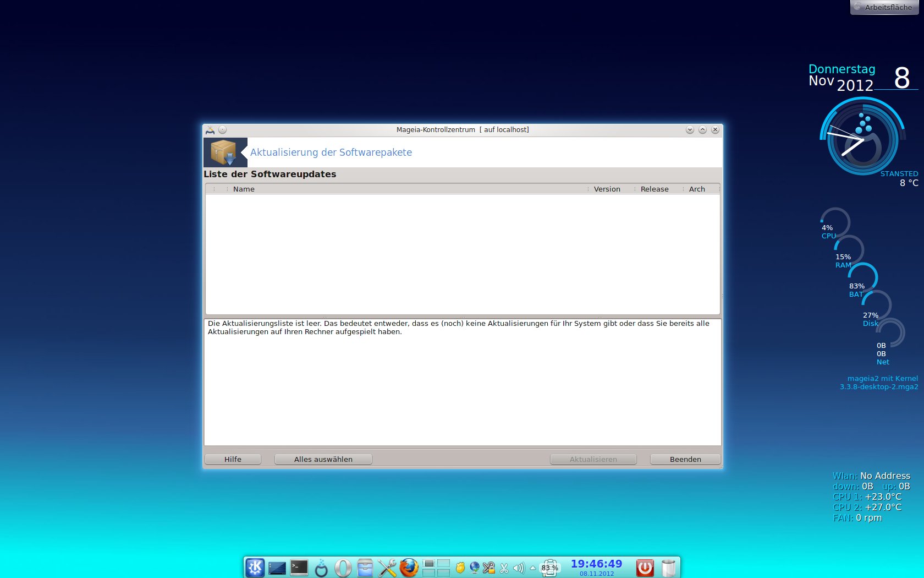Click the analog clock desktop widget
Viewport: 924px width, 578px height.
tap(862, 137)
